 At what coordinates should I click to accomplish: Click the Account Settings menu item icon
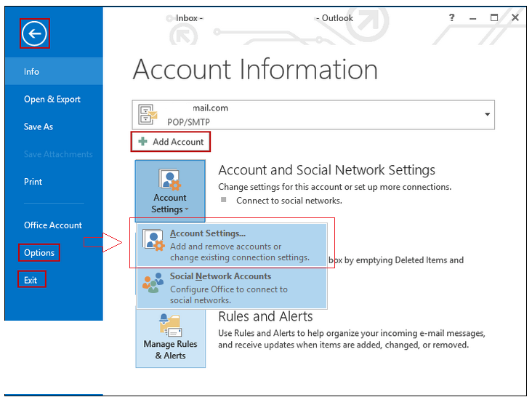point(153,240)
